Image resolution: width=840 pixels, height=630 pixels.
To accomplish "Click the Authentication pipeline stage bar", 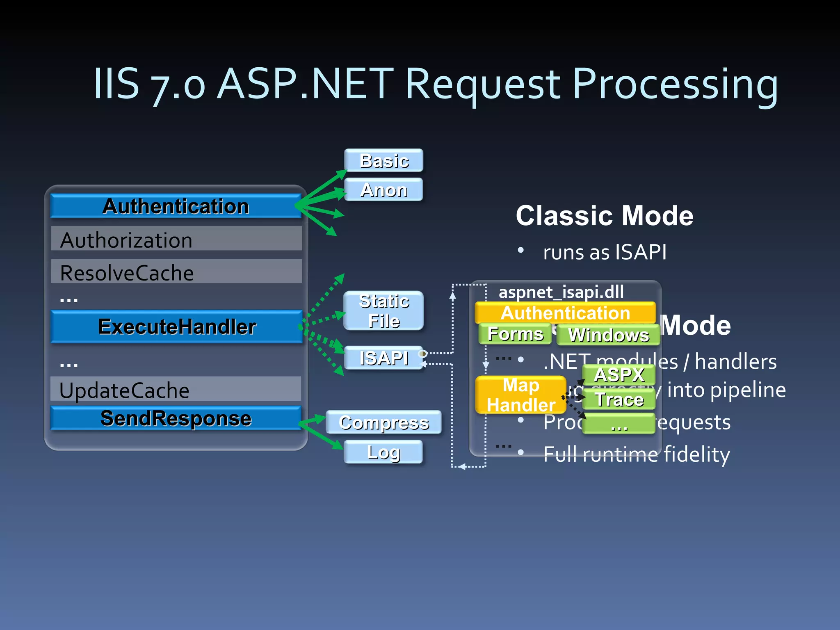I will [176, 206].
